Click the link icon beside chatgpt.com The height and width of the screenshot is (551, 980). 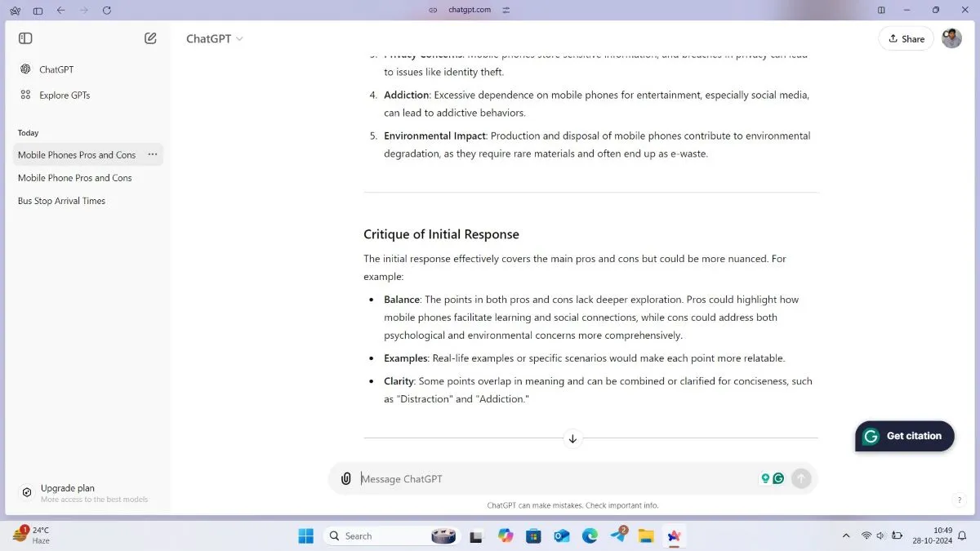(x=433, y=10)
